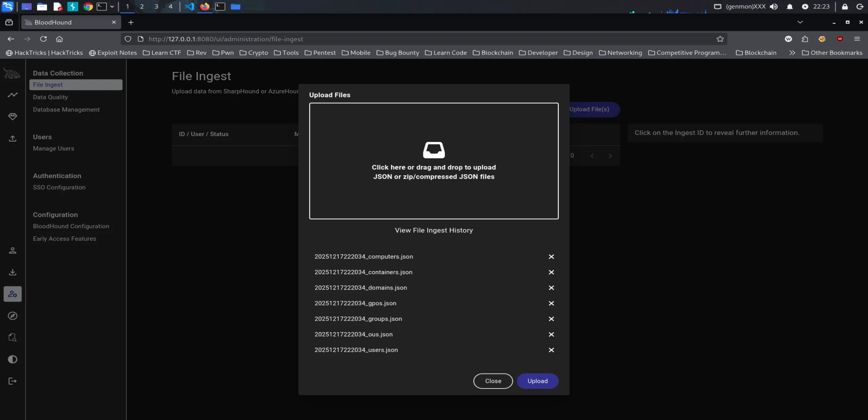Remove 20251217222034_computers.json from the upload list
This screenshot has height=420, width=868.
pyautogui.click(x=551, y=257)
